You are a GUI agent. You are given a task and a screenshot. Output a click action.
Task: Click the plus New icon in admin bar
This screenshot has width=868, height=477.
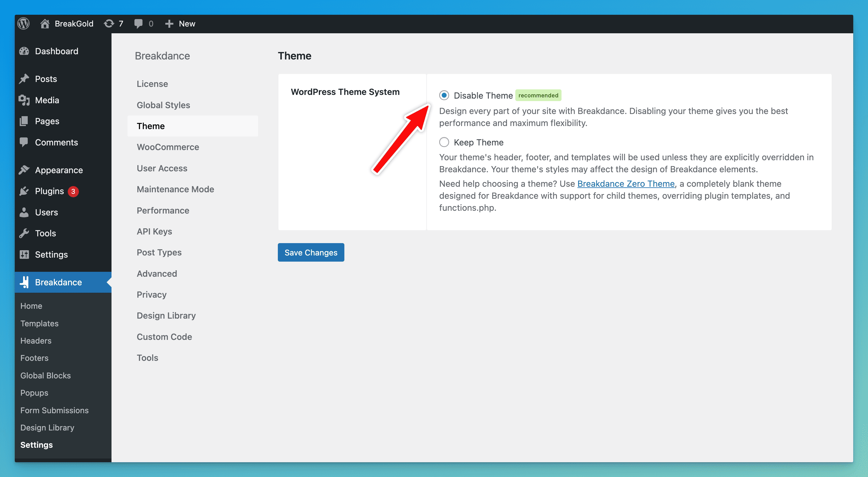coord(169,24)
